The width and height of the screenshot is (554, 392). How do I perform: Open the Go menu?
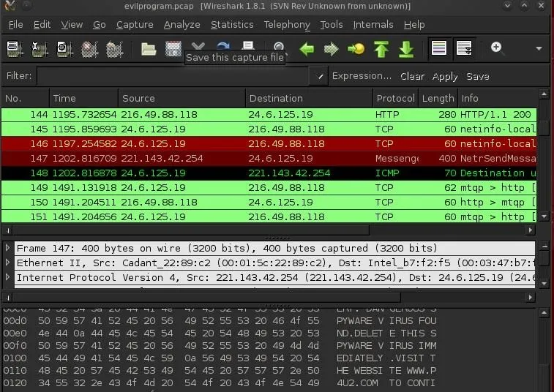point(100,24)
